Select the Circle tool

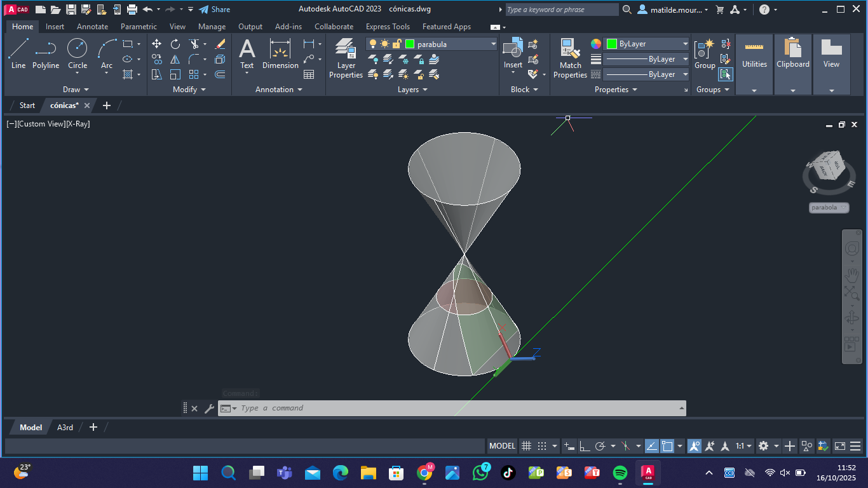pyautogui.click(x=78, y=53)
